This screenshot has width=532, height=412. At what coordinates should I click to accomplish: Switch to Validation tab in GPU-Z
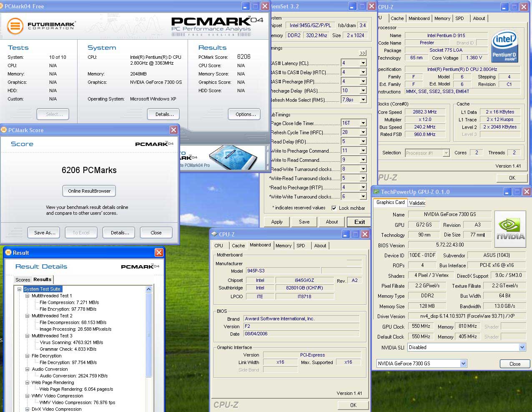[x=417, y=203]
